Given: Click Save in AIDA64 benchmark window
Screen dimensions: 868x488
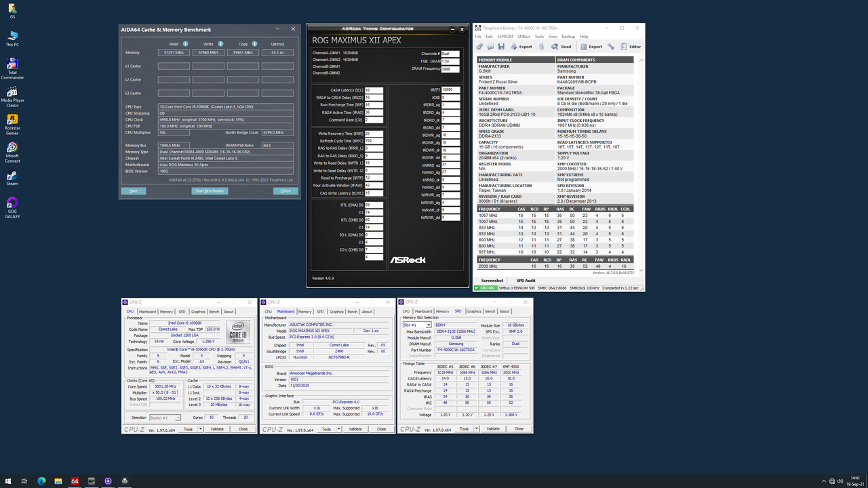Looking at the screenshot, I should tap(133, 190).
